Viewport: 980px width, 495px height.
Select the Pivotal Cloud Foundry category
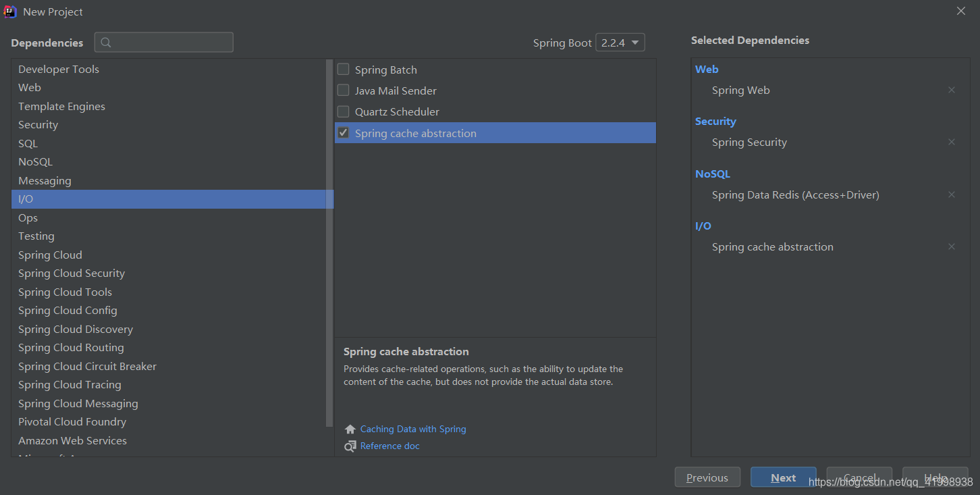169,421
